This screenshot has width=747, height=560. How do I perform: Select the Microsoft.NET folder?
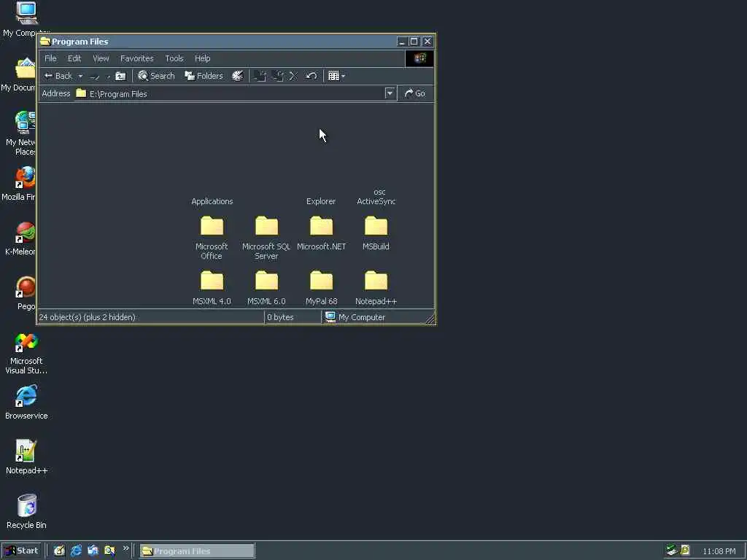321,233
